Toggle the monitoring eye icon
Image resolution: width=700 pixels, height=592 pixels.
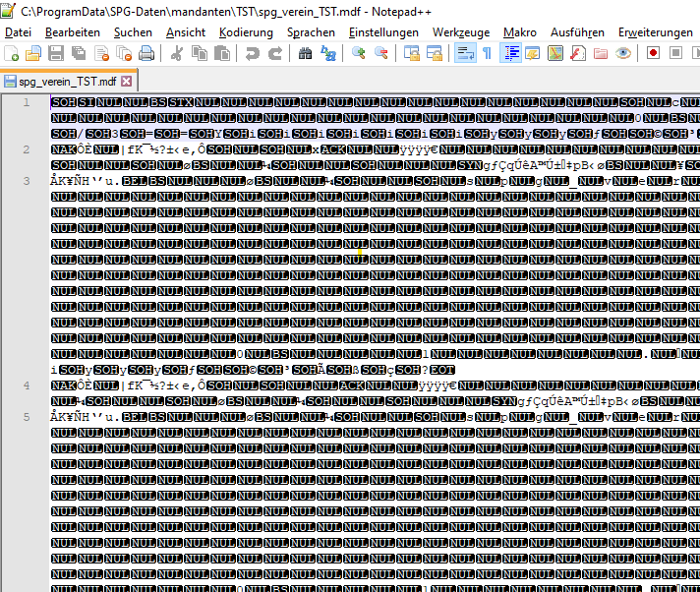click(x=622, y=53)
